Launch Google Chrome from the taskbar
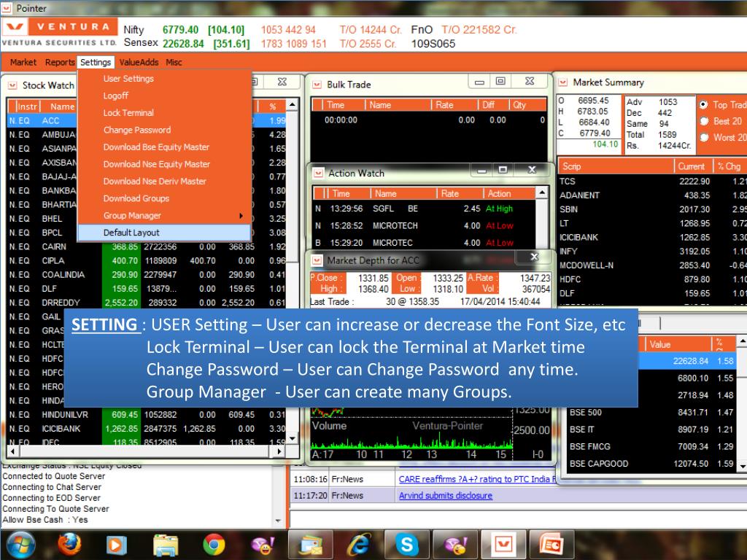Image resolution: width=747 pixels, height=560 pixels. click(214, 545)
